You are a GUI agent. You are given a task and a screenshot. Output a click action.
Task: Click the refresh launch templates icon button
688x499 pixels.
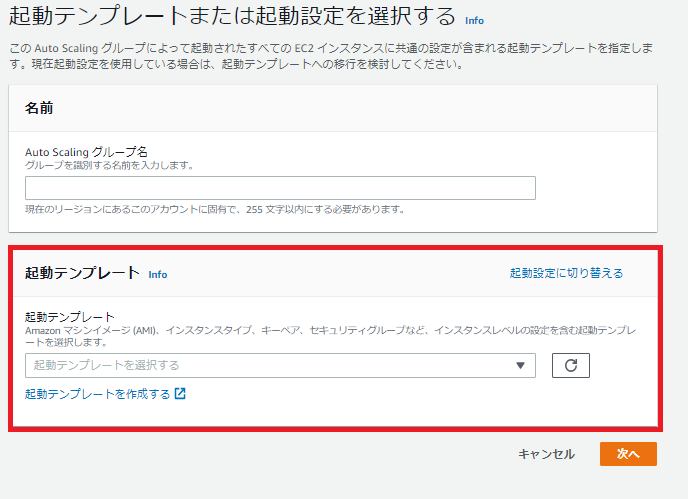(x=570, y=365)
